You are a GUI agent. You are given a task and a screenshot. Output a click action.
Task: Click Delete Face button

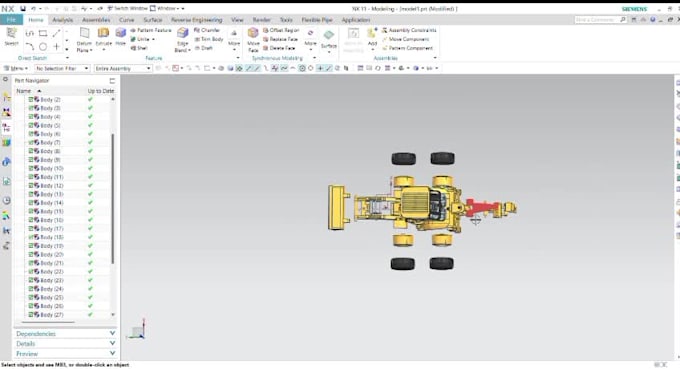279,48
